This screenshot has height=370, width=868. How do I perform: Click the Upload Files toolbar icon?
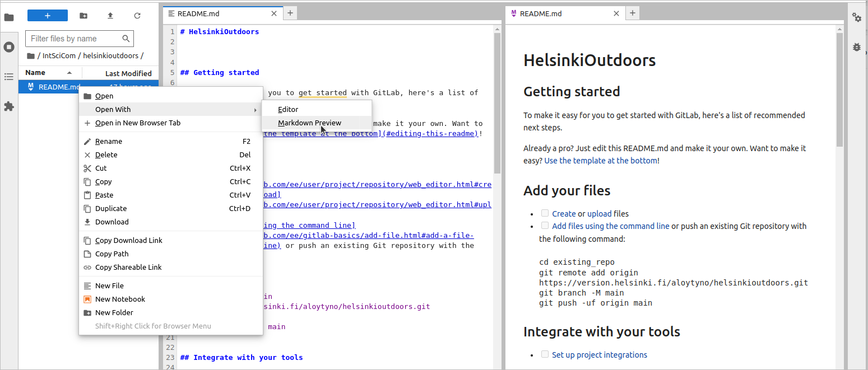click(x=110, y=16)
